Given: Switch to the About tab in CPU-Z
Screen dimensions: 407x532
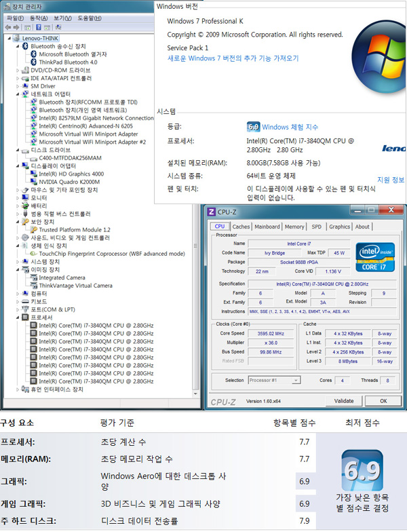Looking at the screenshot, I should pyautogui.click(x=362, y=227).
